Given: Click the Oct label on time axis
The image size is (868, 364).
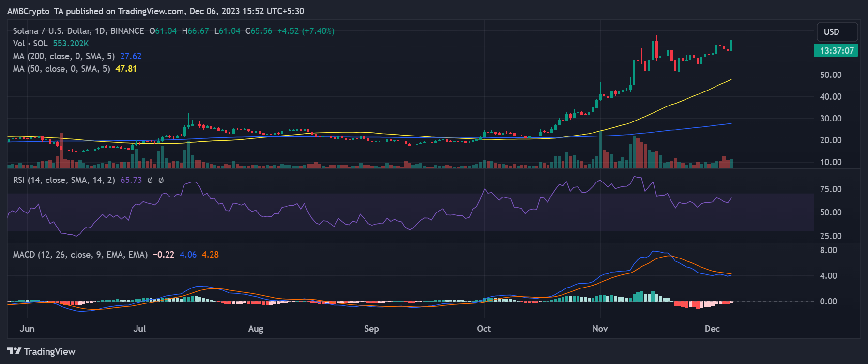Looking at the screenshot, I should coord(484,329).
